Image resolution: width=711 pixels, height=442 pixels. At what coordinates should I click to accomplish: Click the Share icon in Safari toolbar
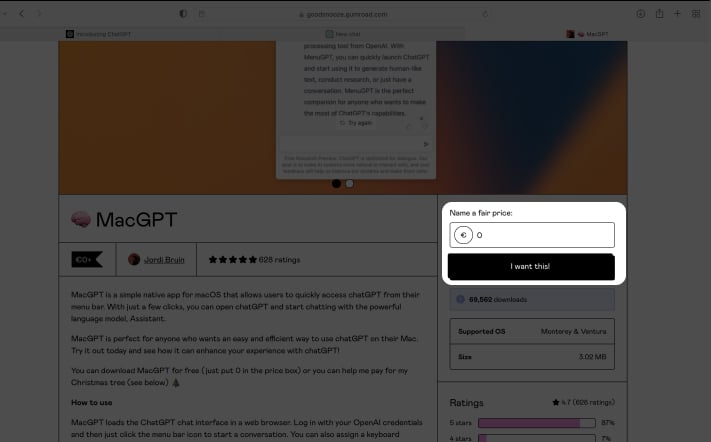tap(659, 14)
